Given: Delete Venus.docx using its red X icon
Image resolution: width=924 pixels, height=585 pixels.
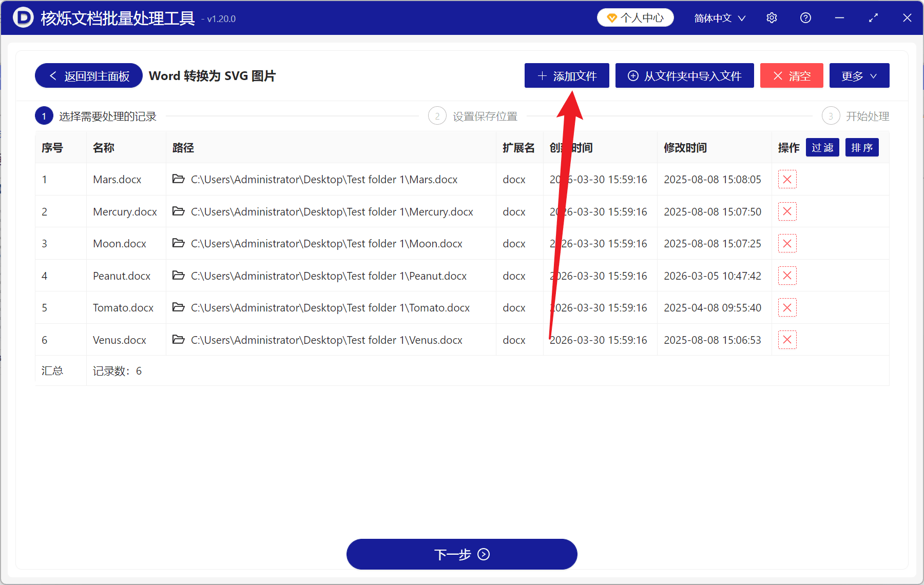Looking at the screenshot, I should click(787, 339).
